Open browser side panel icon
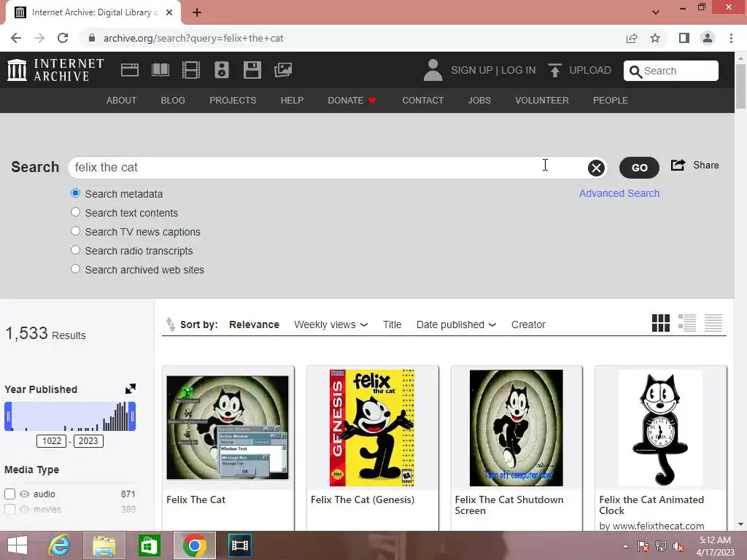Viewport: 747px width, 560px height. coord(684,38)
